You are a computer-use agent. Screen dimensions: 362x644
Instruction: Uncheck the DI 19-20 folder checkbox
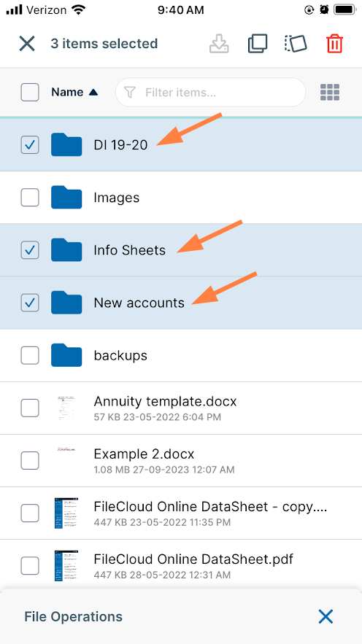click(30, 145)
